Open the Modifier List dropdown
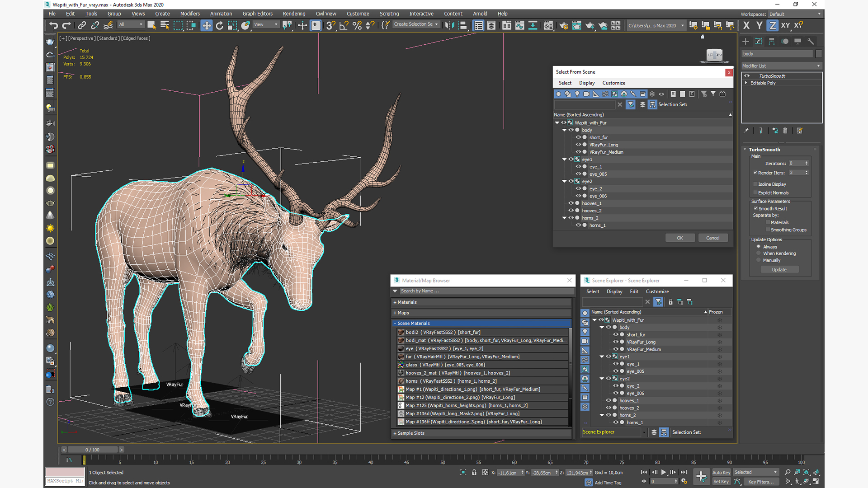Viewport: 868px width, 488px height. point(781,66)
